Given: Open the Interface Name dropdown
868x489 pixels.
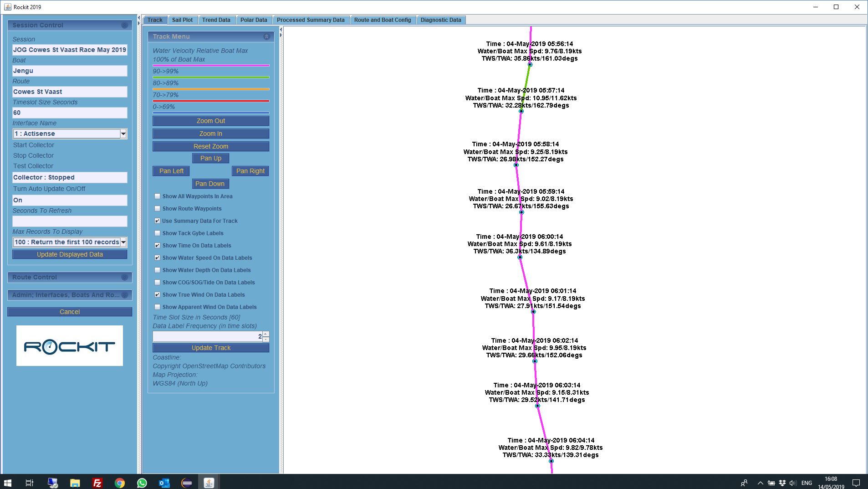Looking at the screenshot, I should click(123, 134).
